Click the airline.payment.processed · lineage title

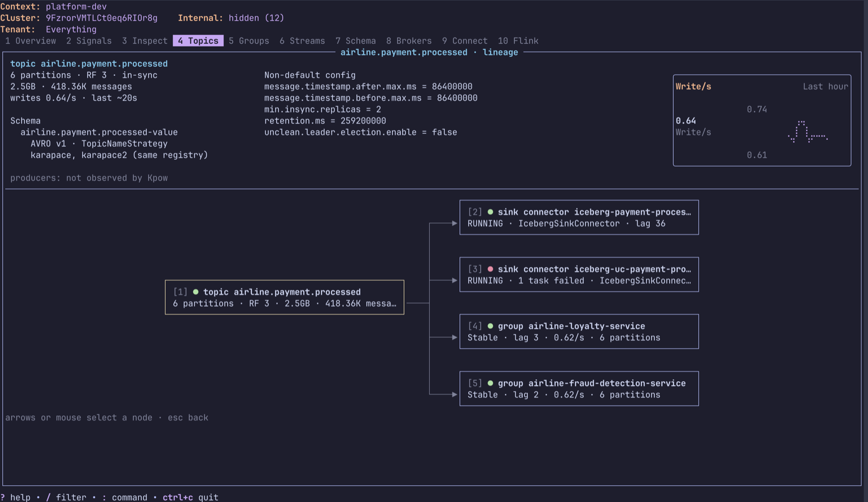click(429, 52)
